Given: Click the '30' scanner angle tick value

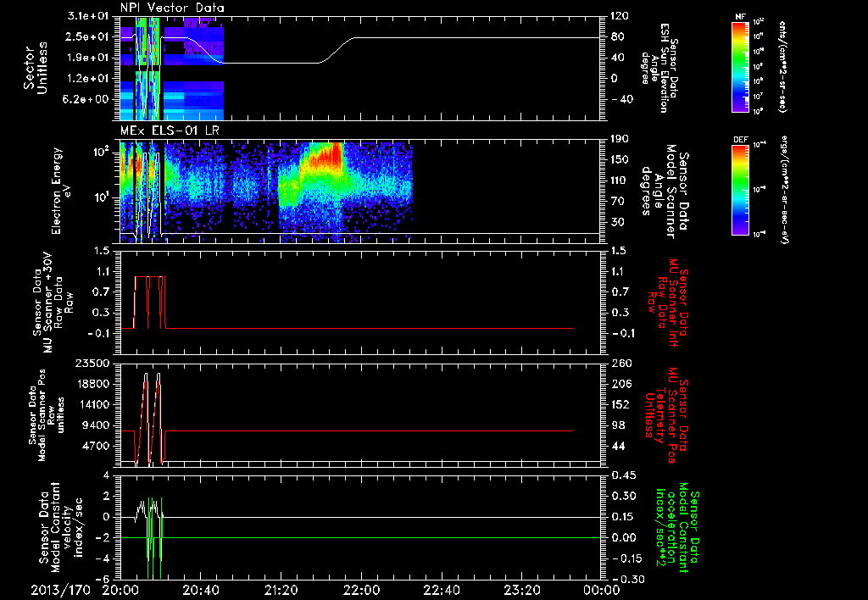Looking at the screenshot, I should coord(617,222).
